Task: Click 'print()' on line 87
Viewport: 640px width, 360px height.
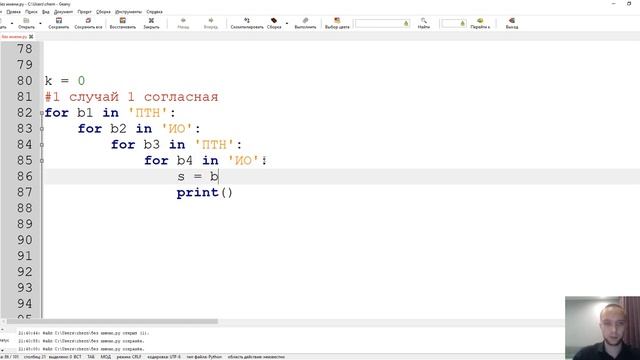Action: pos(204,193)
